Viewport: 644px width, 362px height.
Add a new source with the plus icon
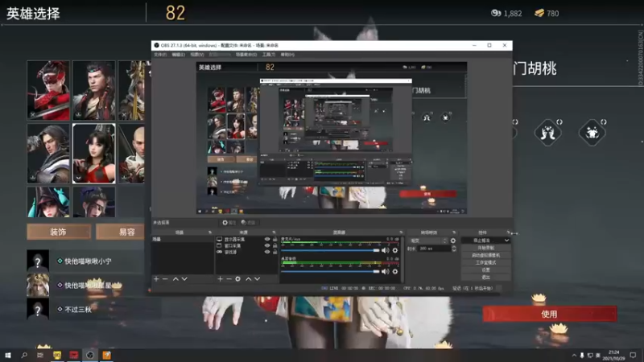(x=220, y=279)
